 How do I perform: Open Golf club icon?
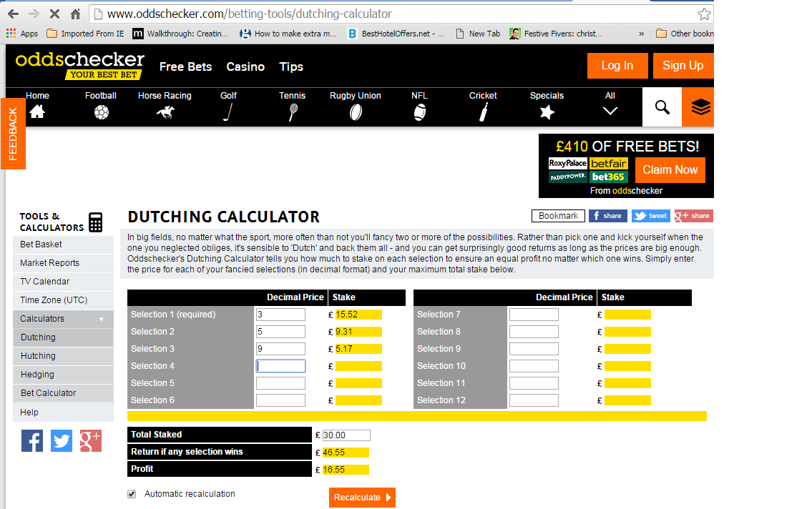tap(228, 112)
